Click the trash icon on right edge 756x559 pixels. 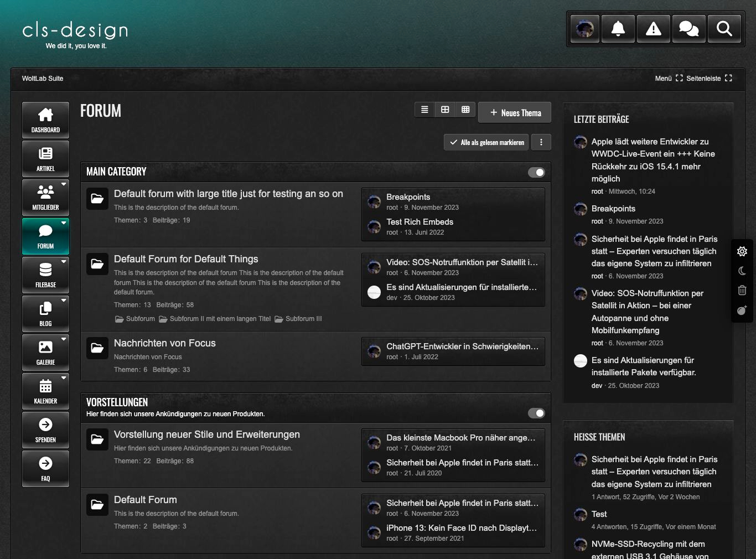pos(742,290)
